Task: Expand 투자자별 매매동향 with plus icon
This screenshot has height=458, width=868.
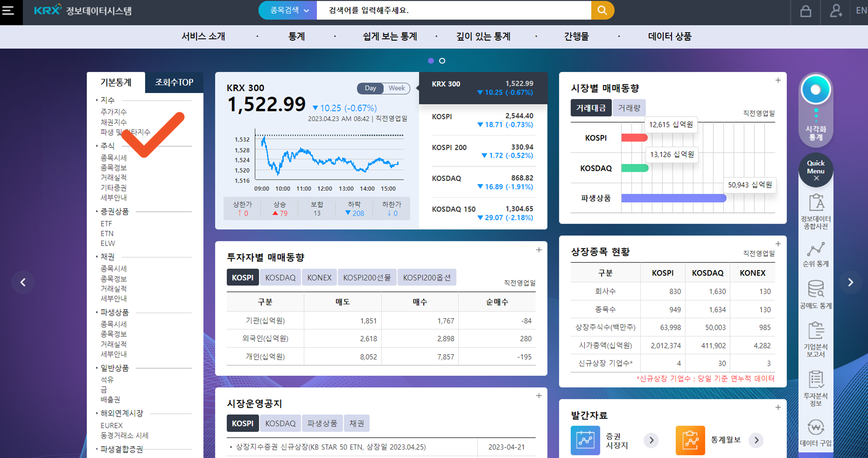Action: 539,250
